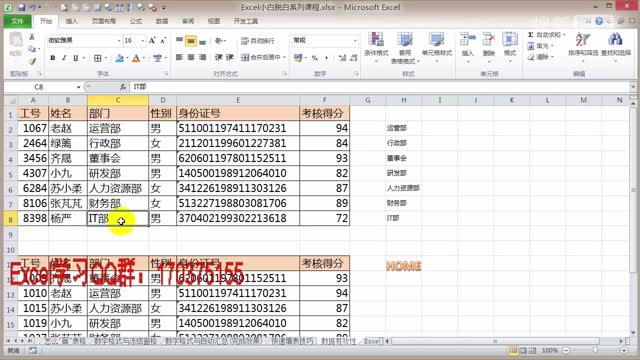Click the Insert Function fx icon
The image size is (640, 360).
[x=122, y=87]
